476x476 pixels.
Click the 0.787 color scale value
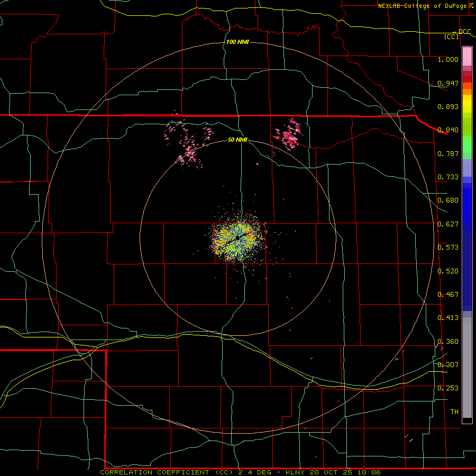448,153
